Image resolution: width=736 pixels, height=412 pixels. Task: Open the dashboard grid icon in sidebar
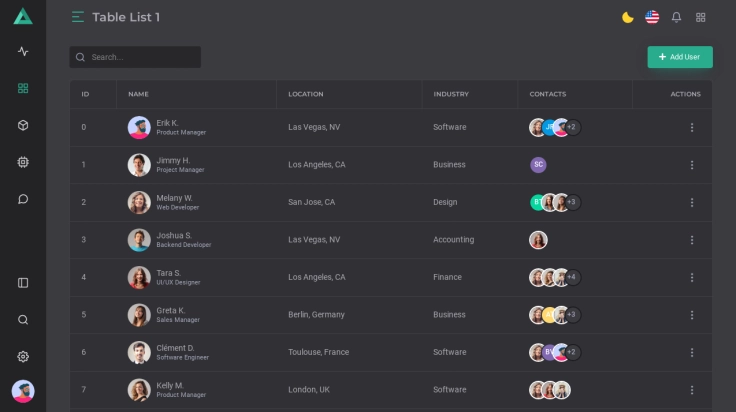click(x=23, y=88)
